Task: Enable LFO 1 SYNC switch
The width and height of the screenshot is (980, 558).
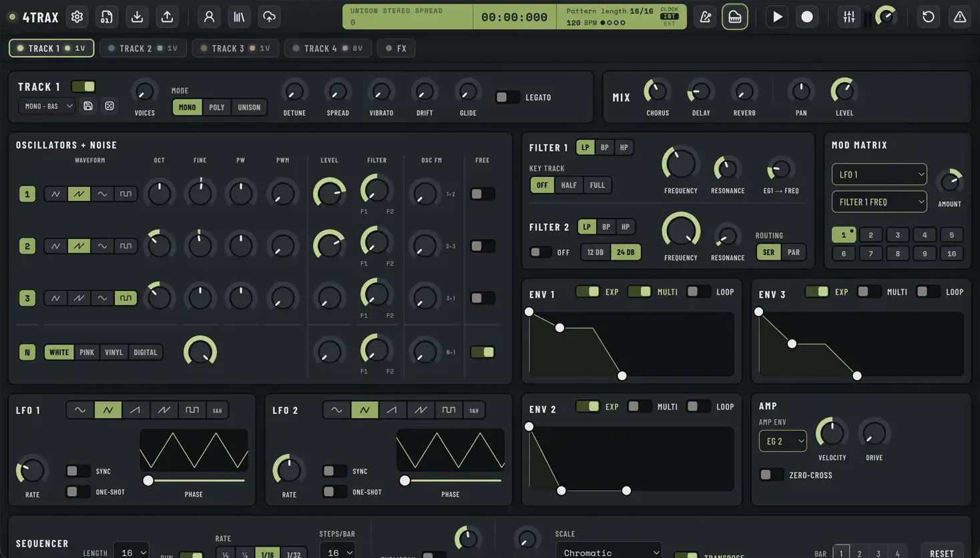Action: pos(77,471)
